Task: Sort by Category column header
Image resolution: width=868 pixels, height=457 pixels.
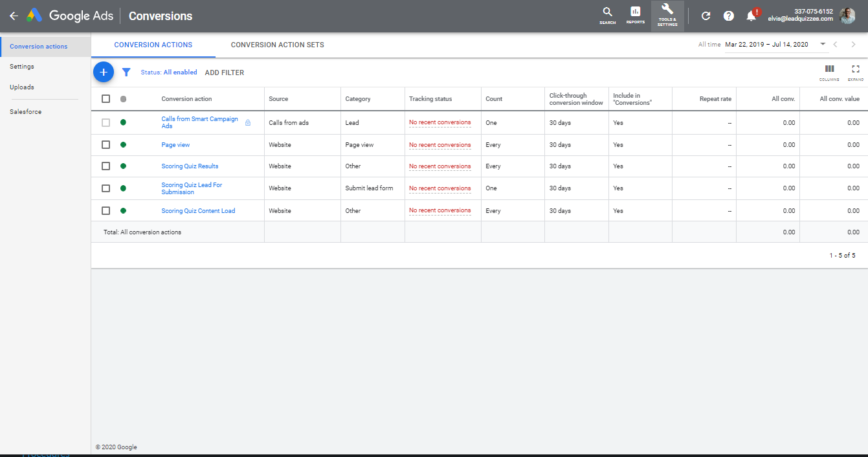Action: pos(358,99)
